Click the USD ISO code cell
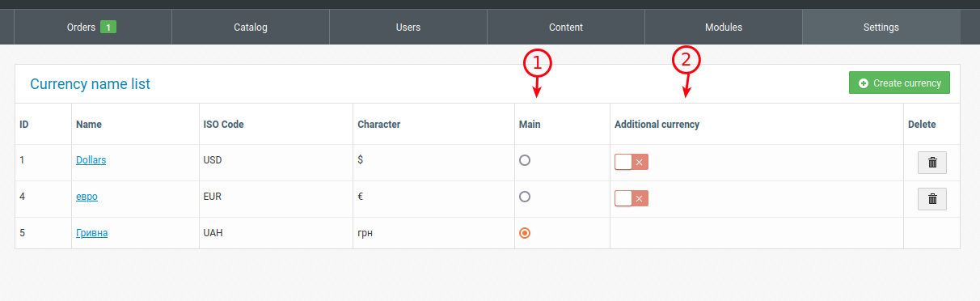980x301 pixels. pyautogui.click(x=276, y=163)
